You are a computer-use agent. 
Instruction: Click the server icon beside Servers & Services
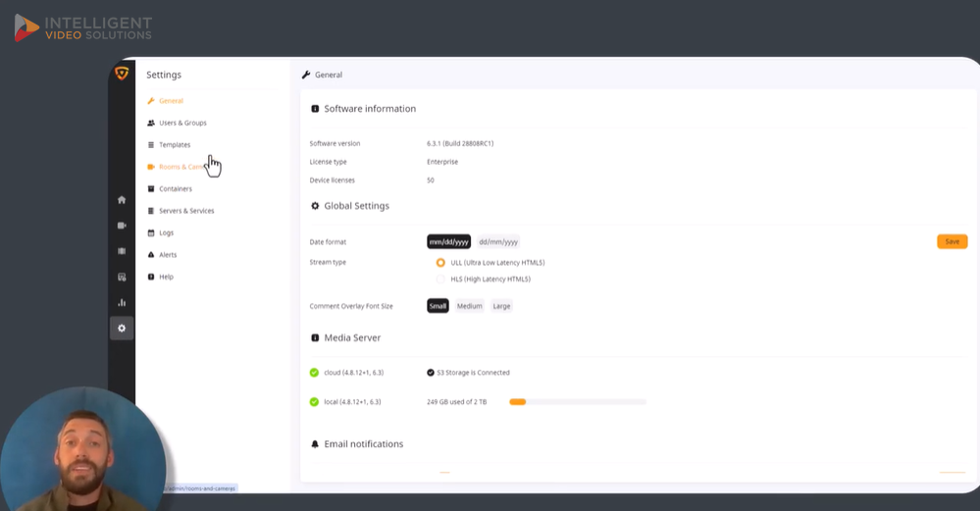[x=151, y=211]
